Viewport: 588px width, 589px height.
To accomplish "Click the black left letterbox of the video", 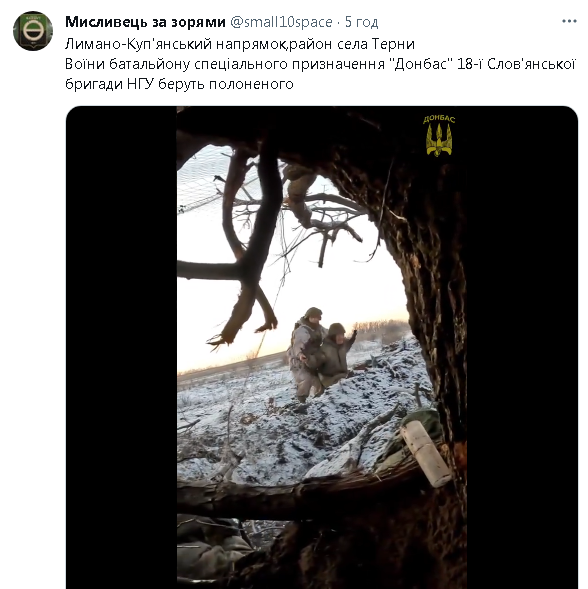I will coord(121,347).
